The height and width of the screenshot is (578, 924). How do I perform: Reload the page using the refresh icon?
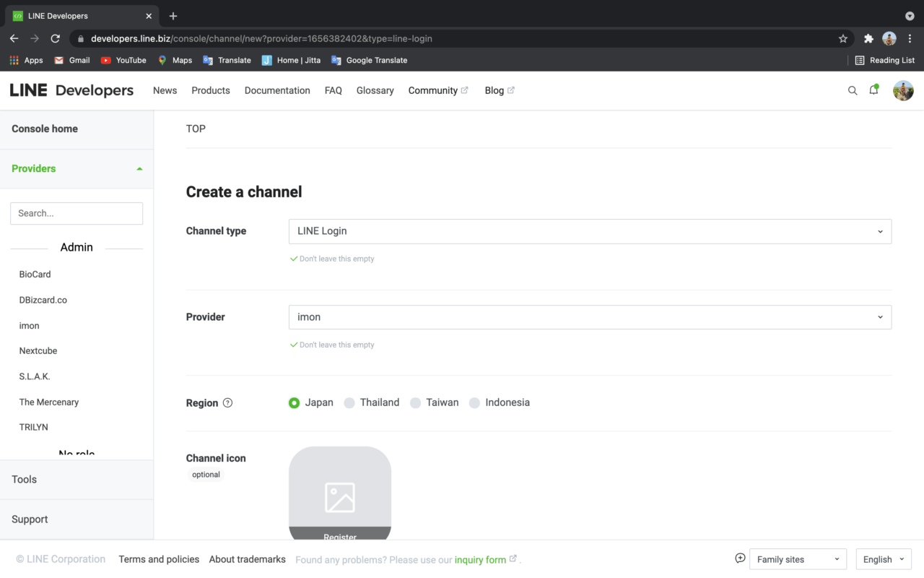click(55, 38)
